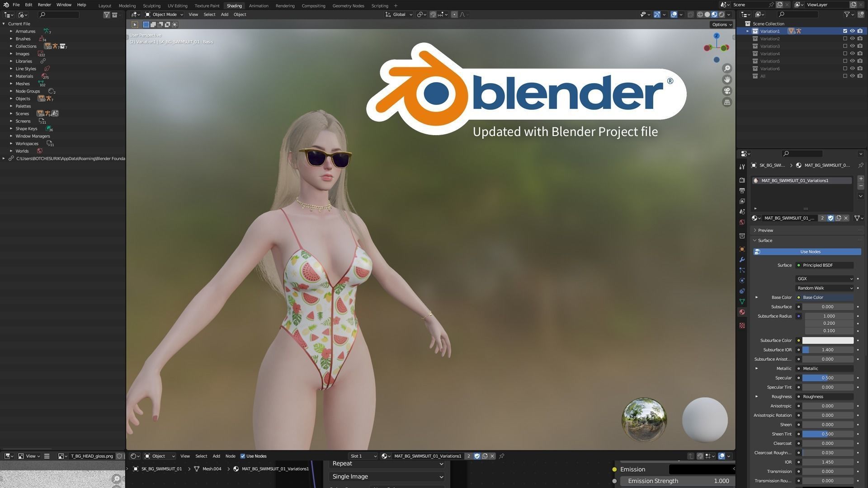Click the pan view hand gizmo

tap(727, 80)
